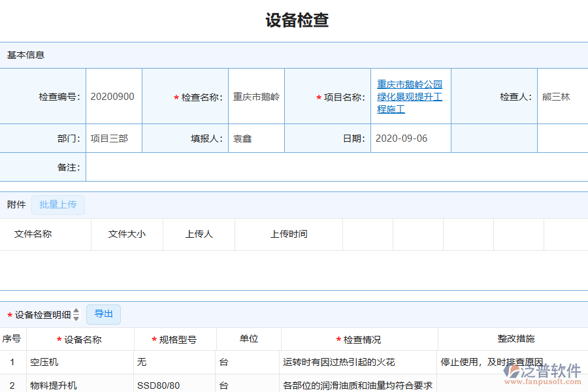This screenshot has width=588, height=392.
Task: Expand the 基本信息 section header
Action: click(x=26, y=56)
